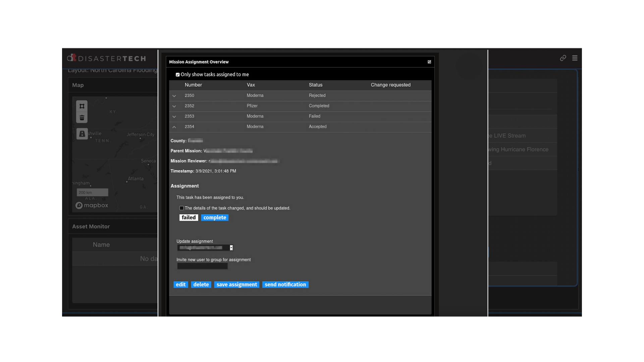Click Atlanta label on the map
The width and height of the screenshot is (644, 362).
(136, 179)
